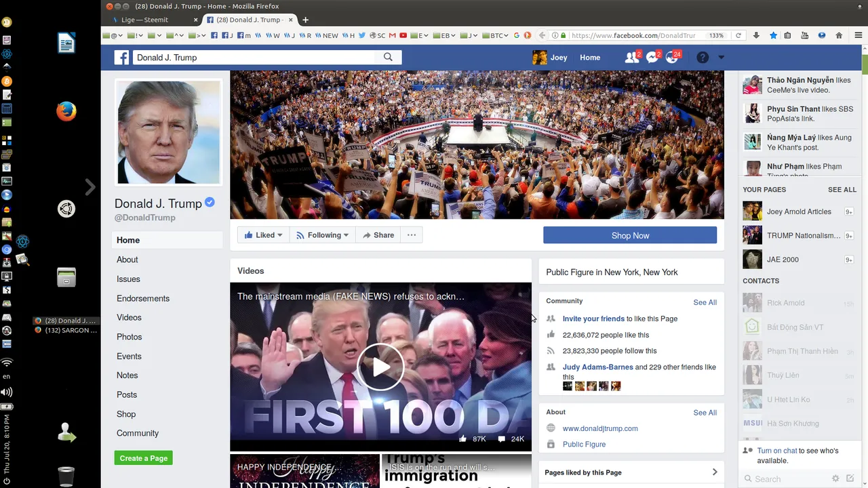
Task: Click the green Create a Page button
Action: [143, 458]
